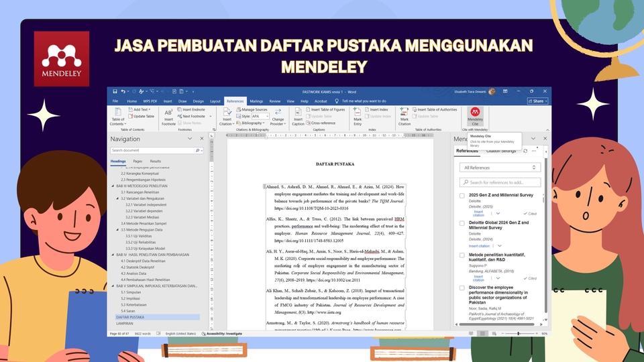Open the Home ribbon tab
Viewport: 644px width, 362px height.
[132, 101]
